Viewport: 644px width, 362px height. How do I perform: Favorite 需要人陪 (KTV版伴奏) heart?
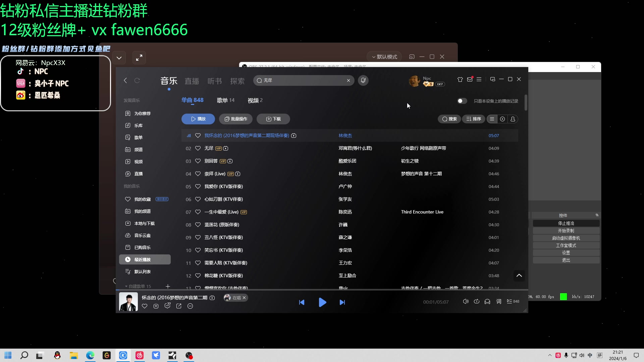click(x=198, y=263)
